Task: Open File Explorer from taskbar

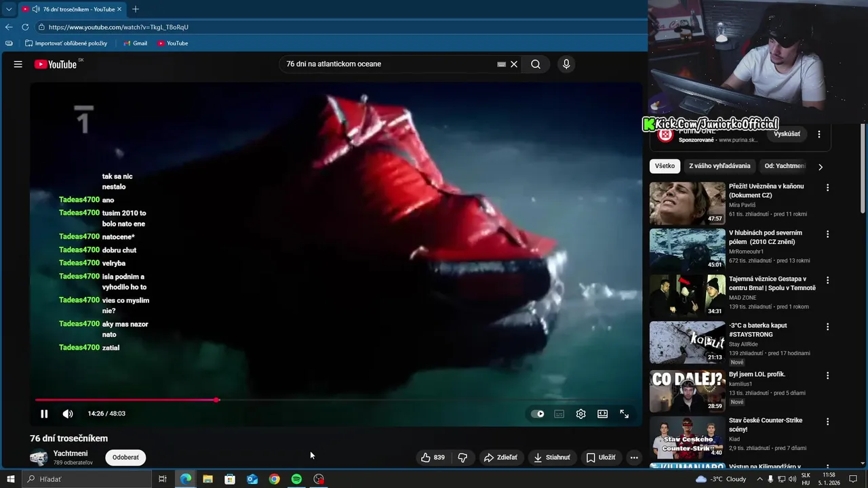Action: (208, 479)
